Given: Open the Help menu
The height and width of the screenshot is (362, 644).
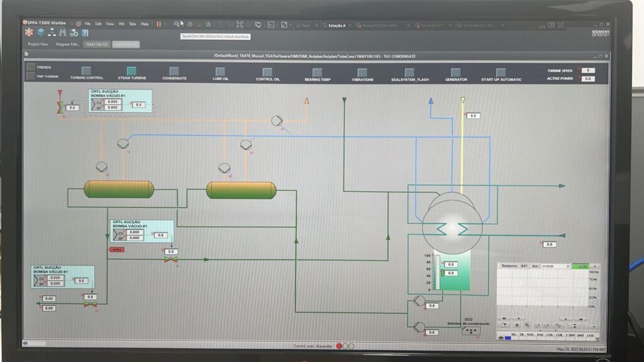Looking at the screenshot, I should pyautogui.click(x=145, y=24).
